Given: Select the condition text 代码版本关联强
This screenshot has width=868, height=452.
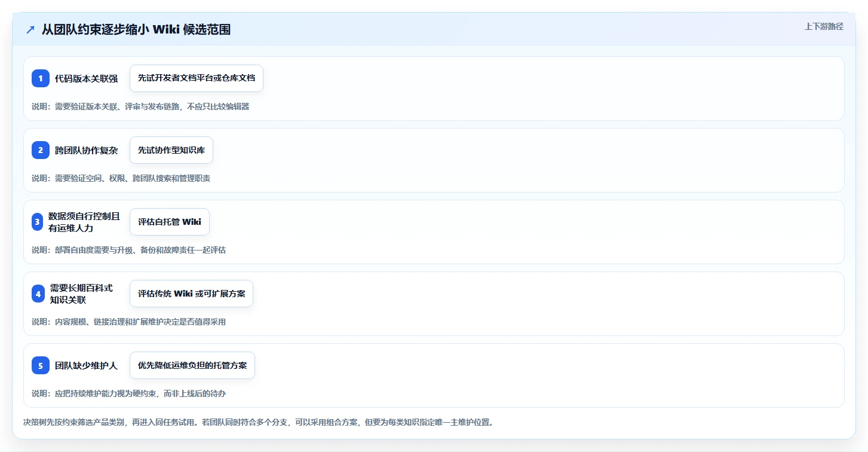Looking at the screenshot, I should point(86,78).
